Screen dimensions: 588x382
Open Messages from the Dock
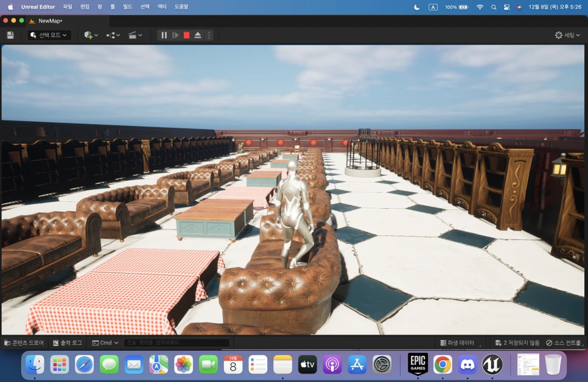[109, 364]
